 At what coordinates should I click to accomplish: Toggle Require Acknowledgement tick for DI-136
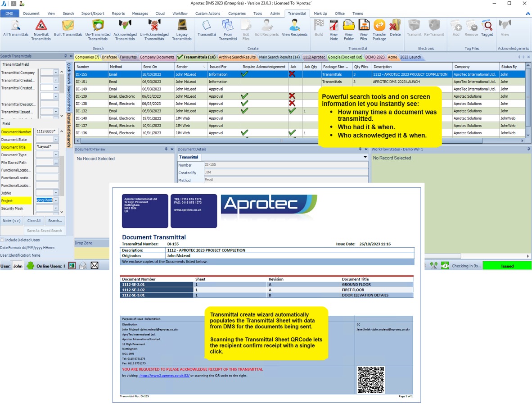(244, 133)
